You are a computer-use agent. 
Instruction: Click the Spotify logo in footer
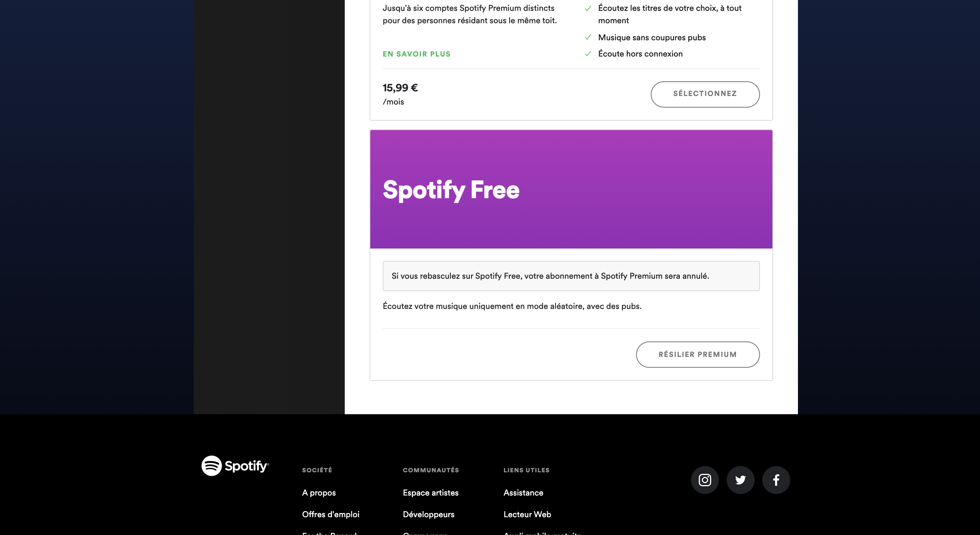(235, 466)
